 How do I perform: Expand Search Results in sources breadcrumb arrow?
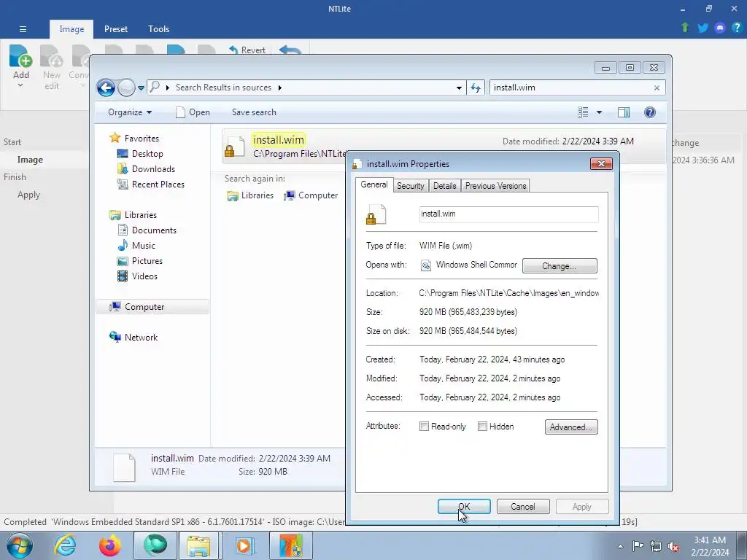click(x=279, y=87)
